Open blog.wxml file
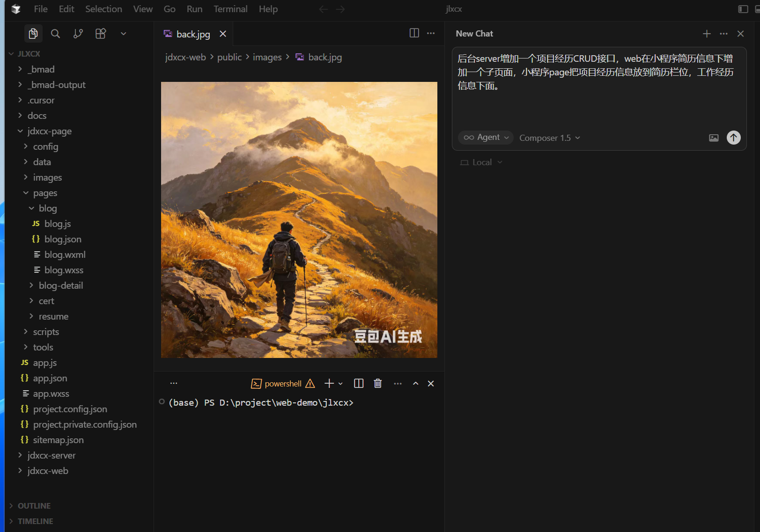 tap(65, 255)
